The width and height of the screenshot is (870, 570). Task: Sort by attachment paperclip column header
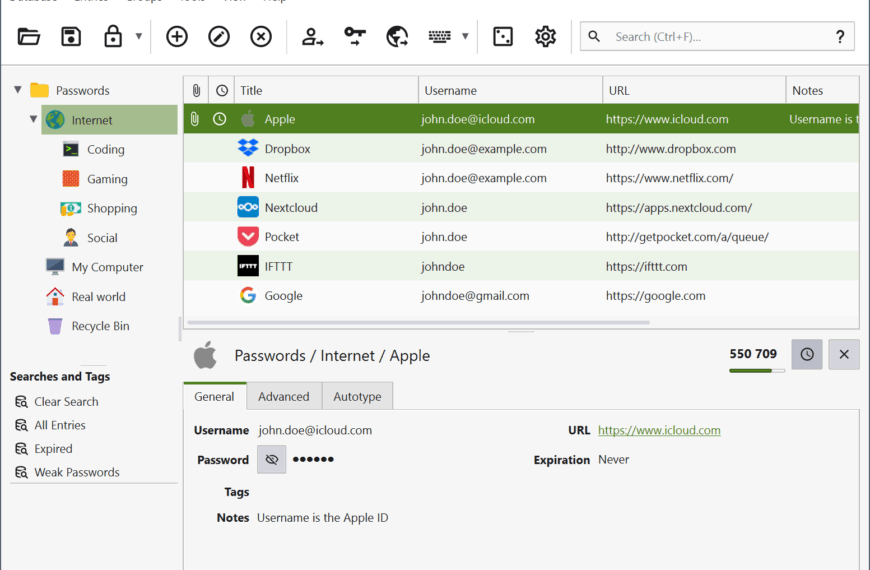pyautogui.click(x=196, y=90)
